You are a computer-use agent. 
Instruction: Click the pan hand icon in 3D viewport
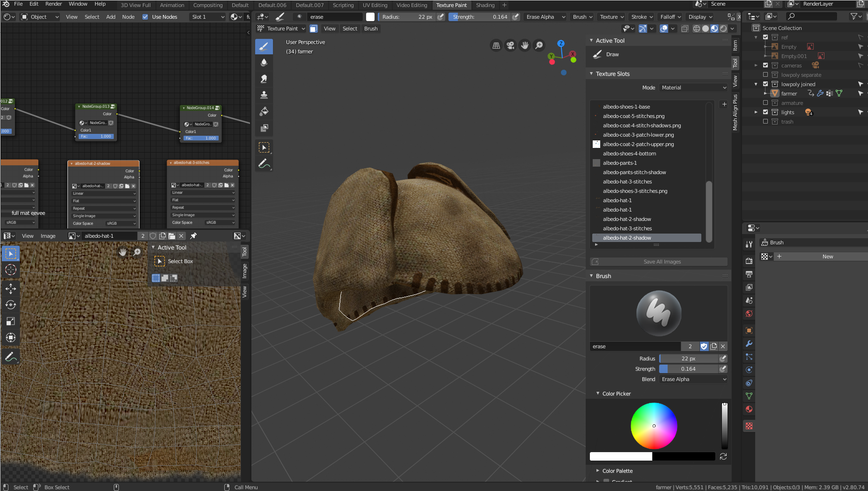(525, 45)
